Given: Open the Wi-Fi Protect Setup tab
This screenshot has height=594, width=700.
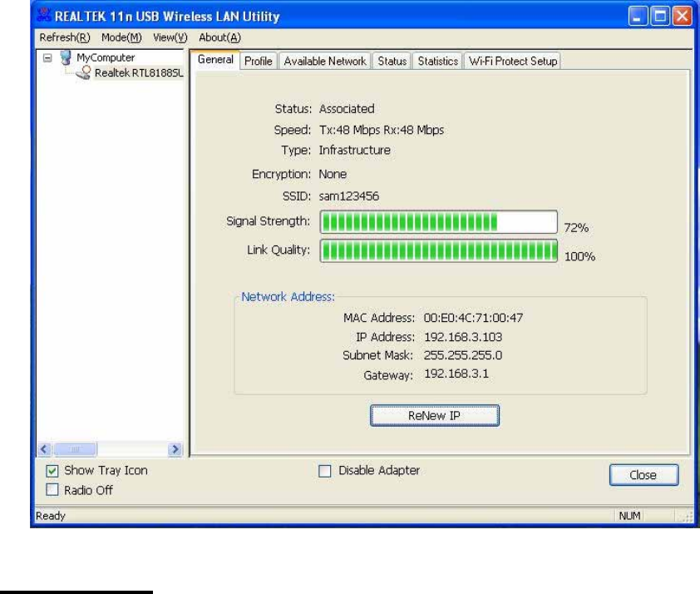Looking at the screenshot, I should (513, 62).
